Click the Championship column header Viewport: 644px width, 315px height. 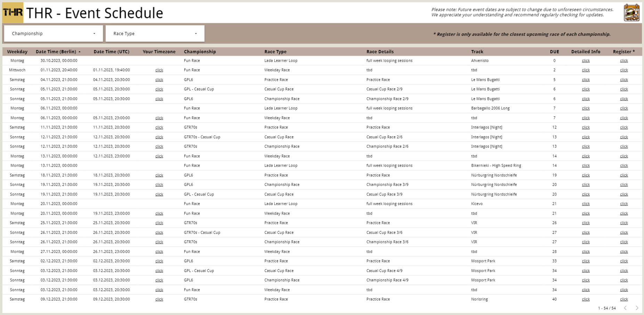[x=200, y=52]
